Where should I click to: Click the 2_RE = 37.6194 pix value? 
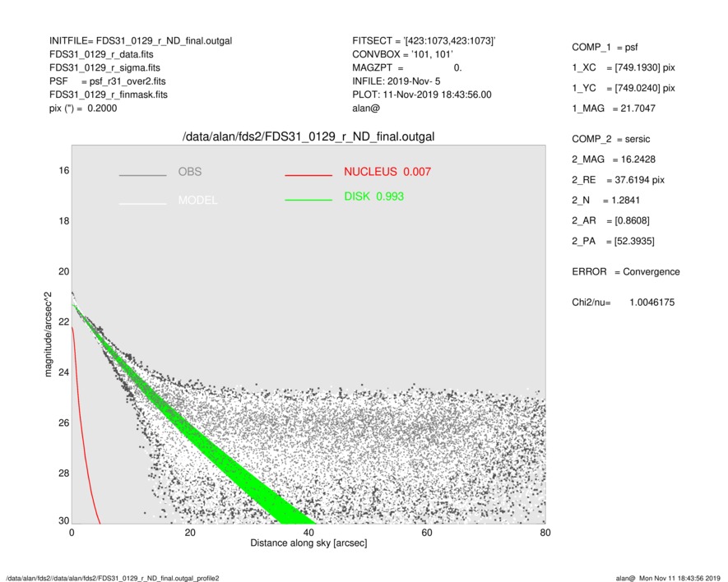pyautogui.click(x=619, y=180)
